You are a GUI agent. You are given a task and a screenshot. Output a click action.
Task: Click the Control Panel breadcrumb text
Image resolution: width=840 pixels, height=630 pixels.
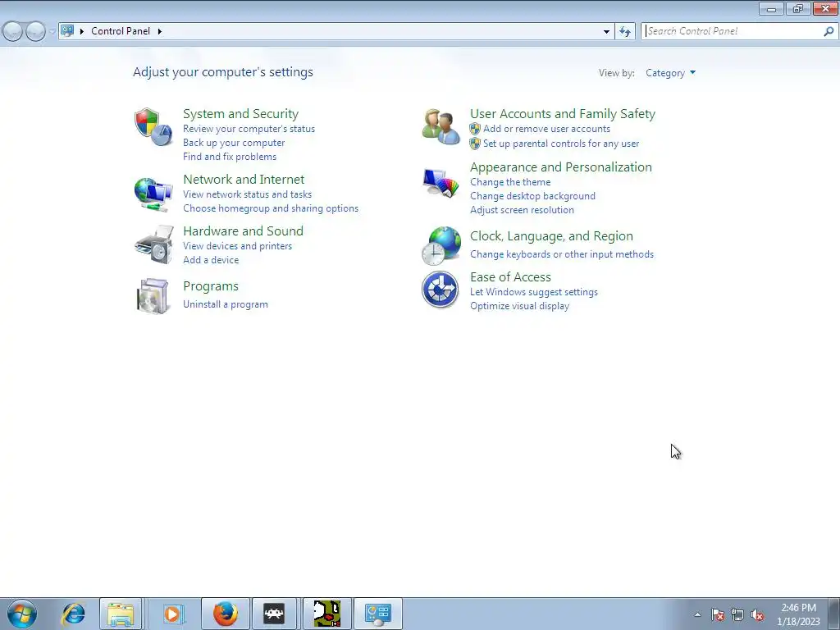[x=121, y=31]
